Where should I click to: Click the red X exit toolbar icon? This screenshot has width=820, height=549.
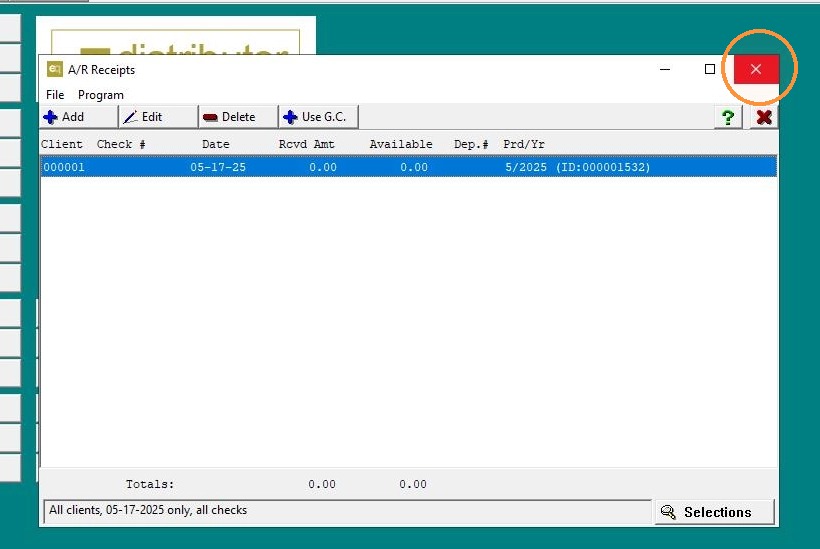tap(764, 117)
